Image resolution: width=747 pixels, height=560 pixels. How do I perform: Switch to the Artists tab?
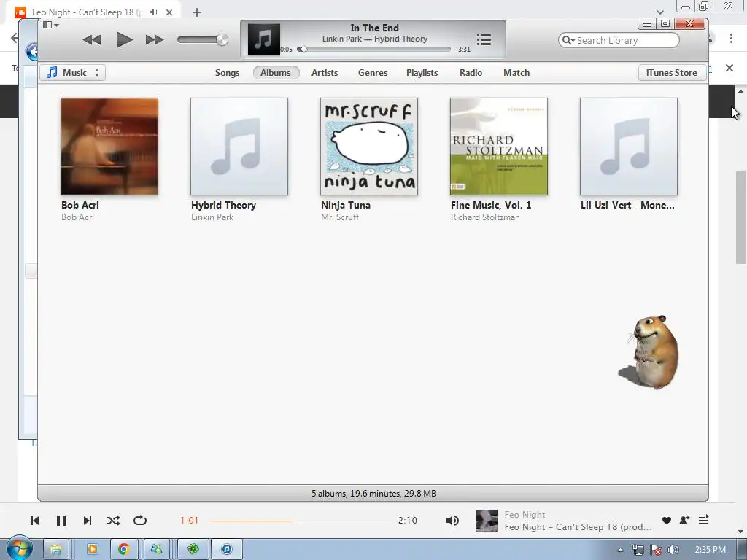[325, 73]
